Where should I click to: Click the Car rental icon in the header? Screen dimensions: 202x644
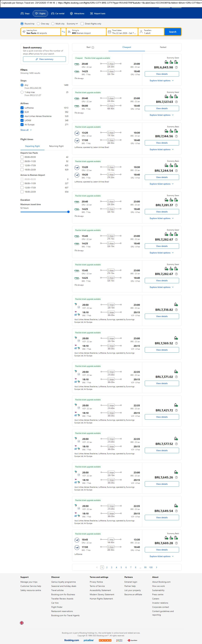[53, 13]
